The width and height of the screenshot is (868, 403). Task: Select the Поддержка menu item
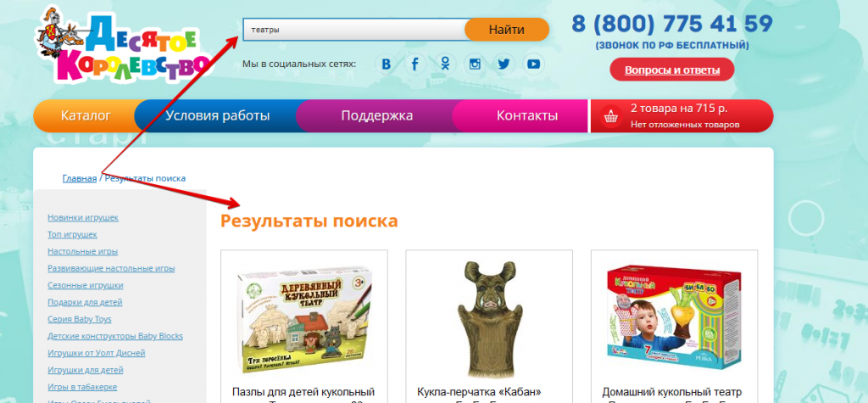coord(376,116)
